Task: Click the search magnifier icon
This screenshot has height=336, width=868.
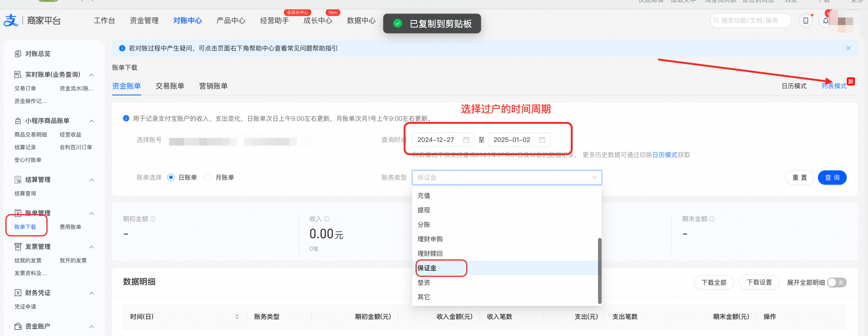Action: [x=716, y=21]
